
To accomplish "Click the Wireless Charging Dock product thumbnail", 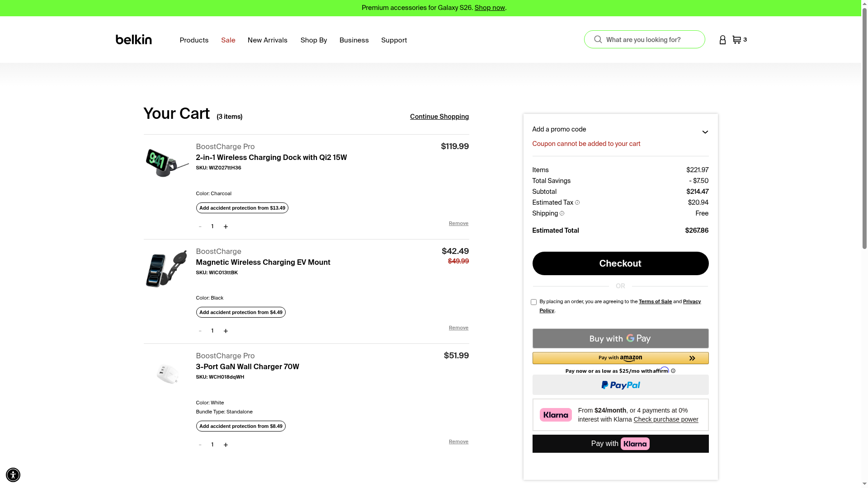I will tap(167, 163).
